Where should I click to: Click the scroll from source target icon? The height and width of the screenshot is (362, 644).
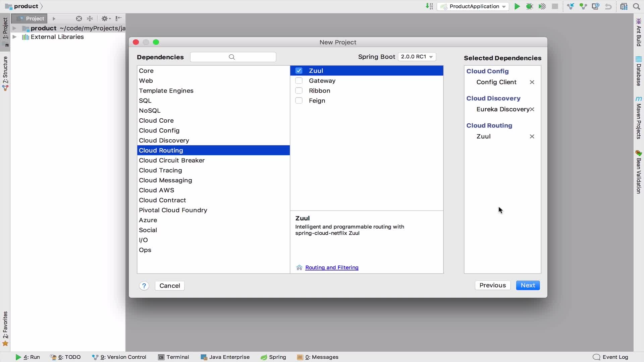point(79,18)
